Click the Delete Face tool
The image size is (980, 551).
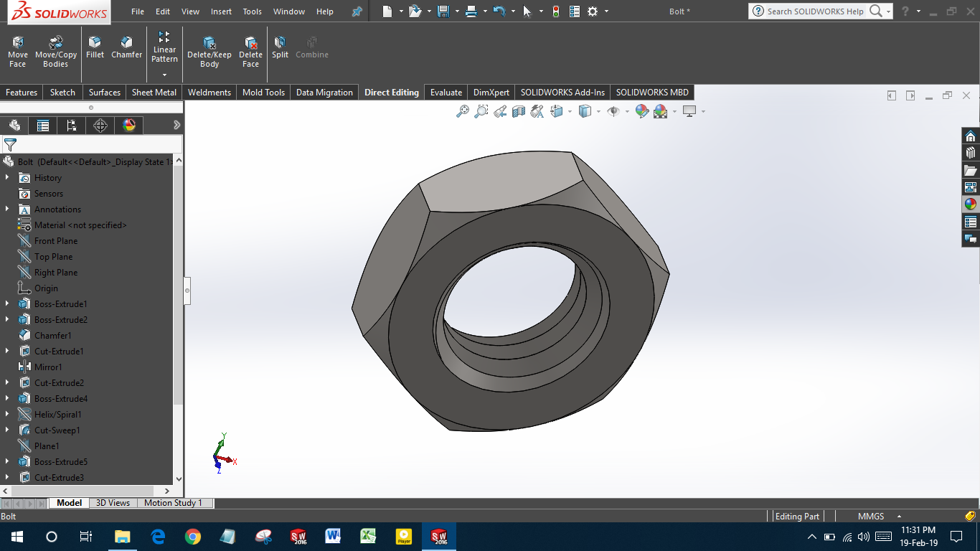250,51
